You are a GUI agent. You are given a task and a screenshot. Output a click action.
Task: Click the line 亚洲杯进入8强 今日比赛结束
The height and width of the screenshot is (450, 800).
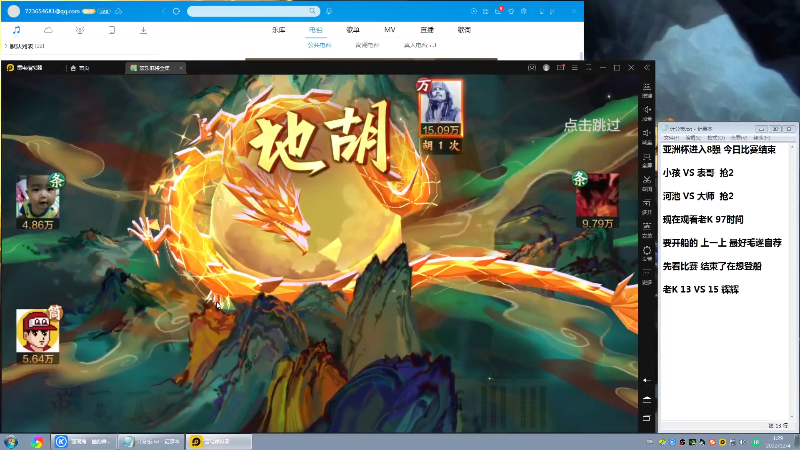click(x=719, y=149)
